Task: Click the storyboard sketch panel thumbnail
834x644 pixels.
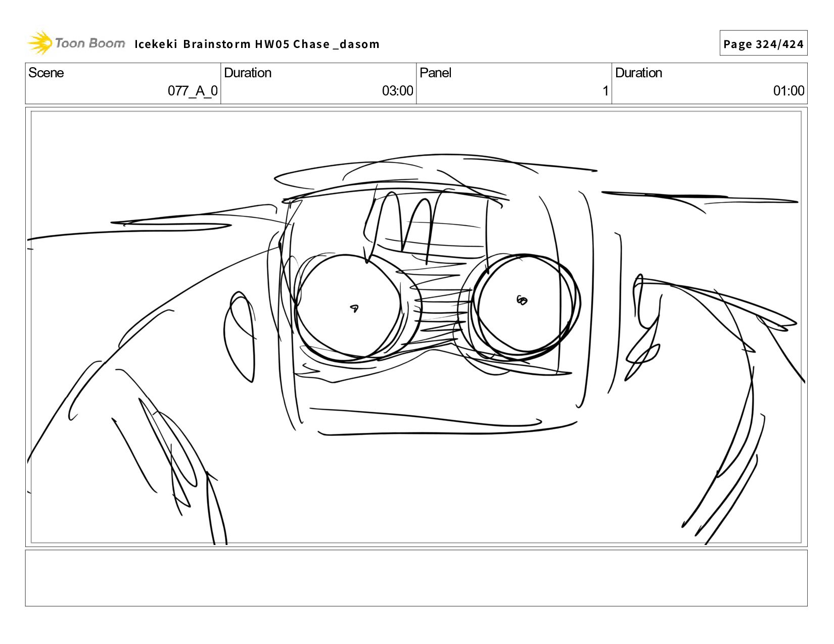Action: point(416,327)
